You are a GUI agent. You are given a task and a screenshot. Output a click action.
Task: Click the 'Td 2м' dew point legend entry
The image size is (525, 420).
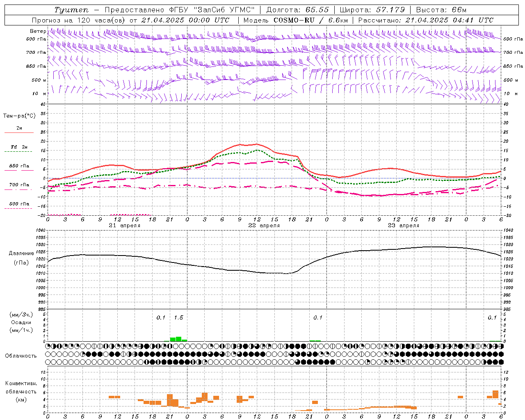pyautogui.click(x=19, y=147)
